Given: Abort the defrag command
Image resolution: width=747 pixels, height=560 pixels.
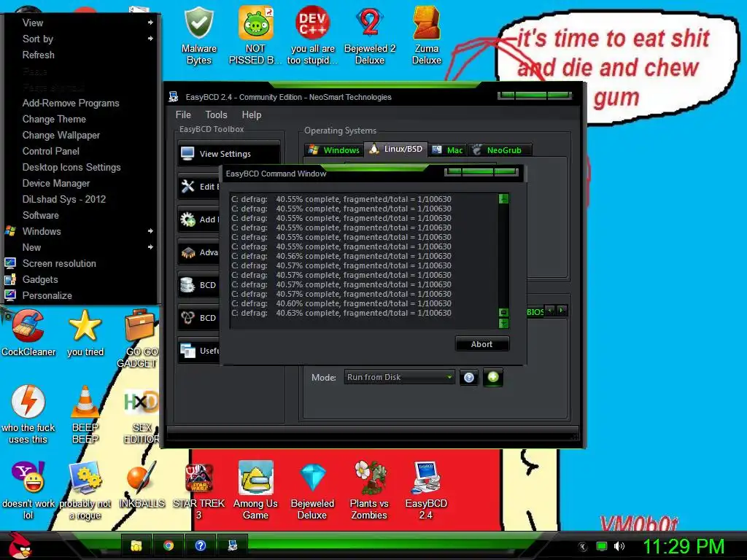Looking at the screenshot, I should click(481, 344).
